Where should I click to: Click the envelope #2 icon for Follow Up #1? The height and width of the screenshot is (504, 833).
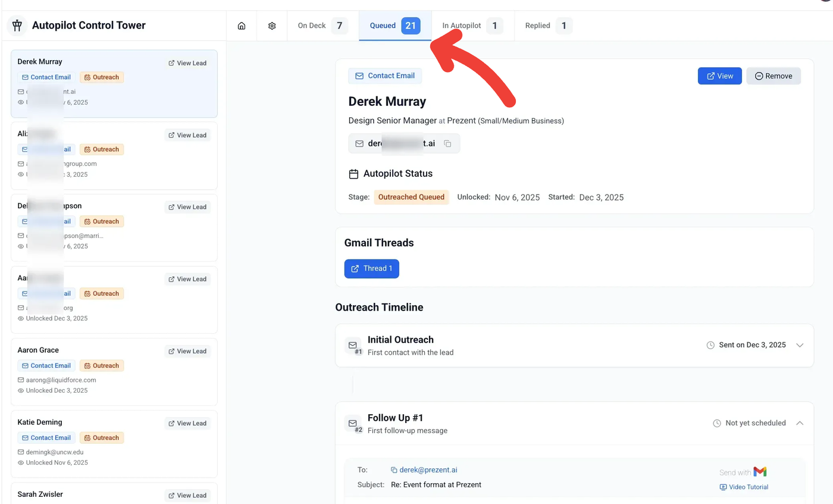[353, 424]
